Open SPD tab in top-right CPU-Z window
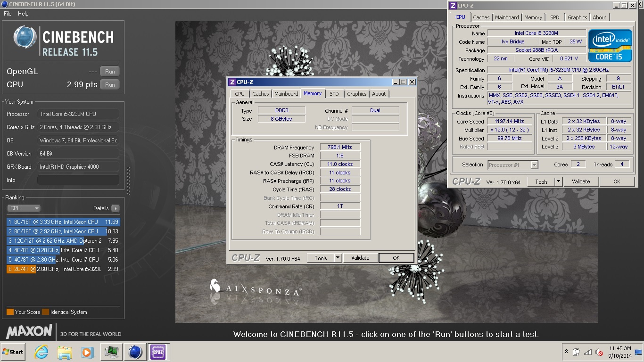 click(x=555, y=17)
